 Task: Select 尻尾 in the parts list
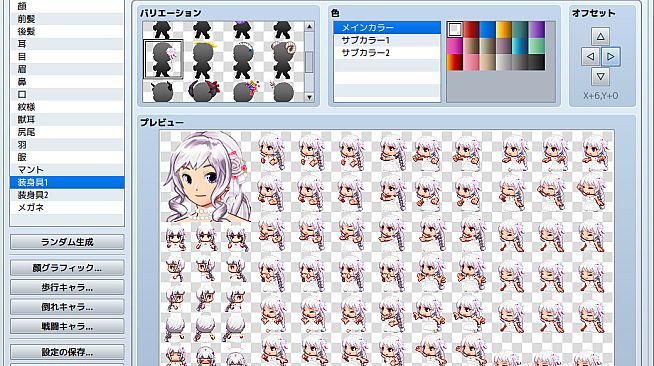[x=67, y=132]
